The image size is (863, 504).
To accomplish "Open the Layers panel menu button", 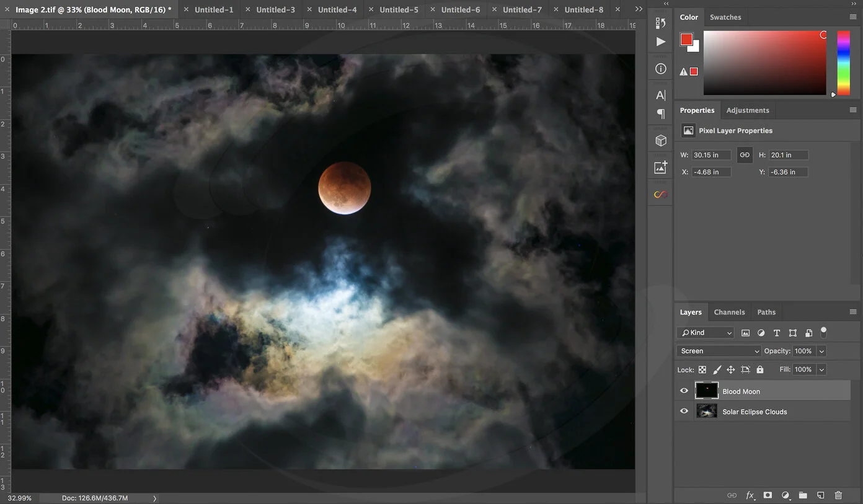I will click(853, 312).
